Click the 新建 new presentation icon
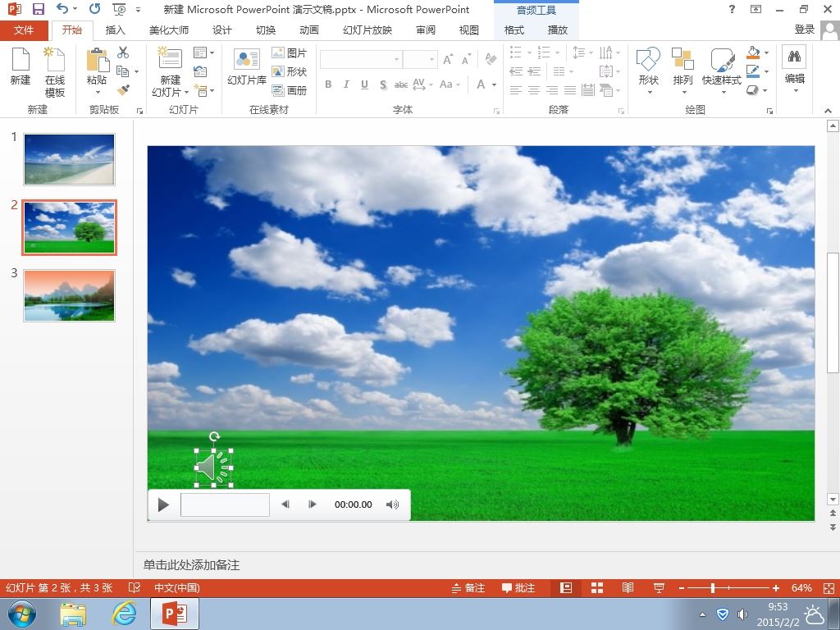 (x=21, y=66)
